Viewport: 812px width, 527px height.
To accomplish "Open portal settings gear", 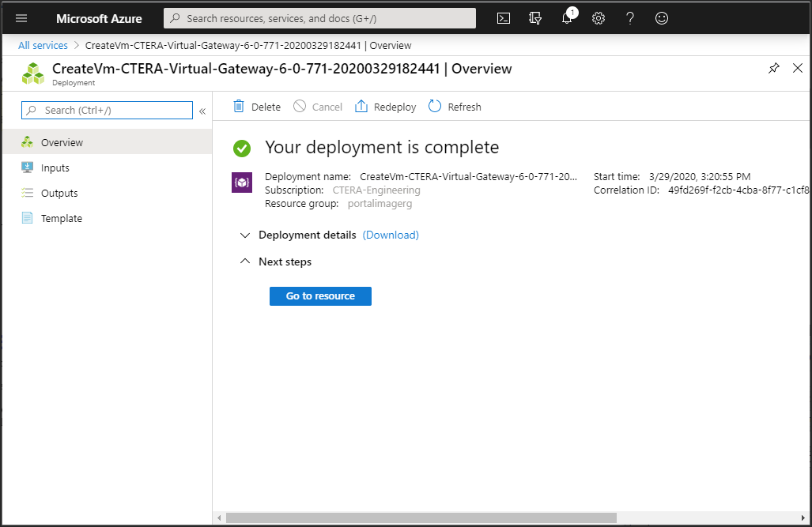I will point(598,18).
